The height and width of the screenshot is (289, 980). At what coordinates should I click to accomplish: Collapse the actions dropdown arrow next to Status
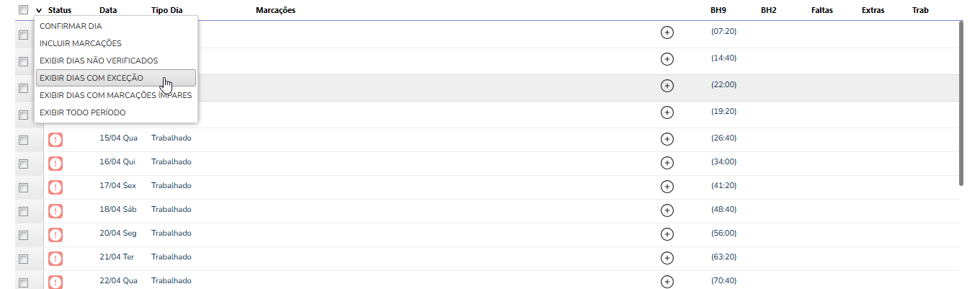[x=39, y=11]
